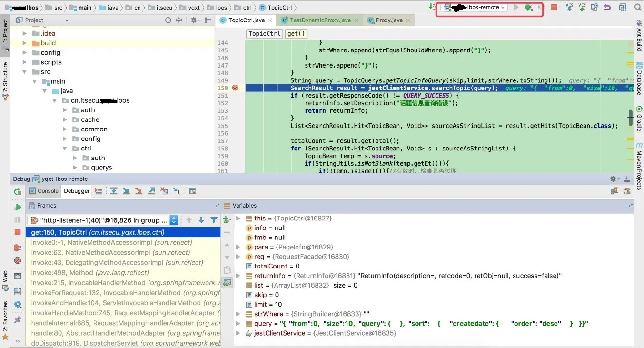Click Collapse All in the Project panel
This screenshot has width=644, height=348.
(x=179, y=20)
